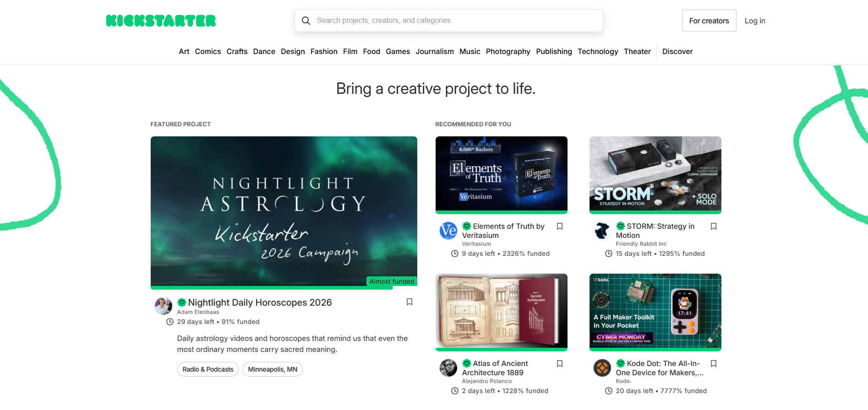Click the Minneapolis, MN tag

tap(273, 369)
